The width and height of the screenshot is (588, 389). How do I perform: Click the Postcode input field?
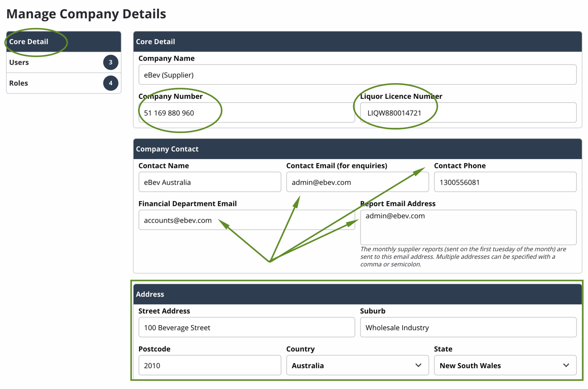[210, 365]
